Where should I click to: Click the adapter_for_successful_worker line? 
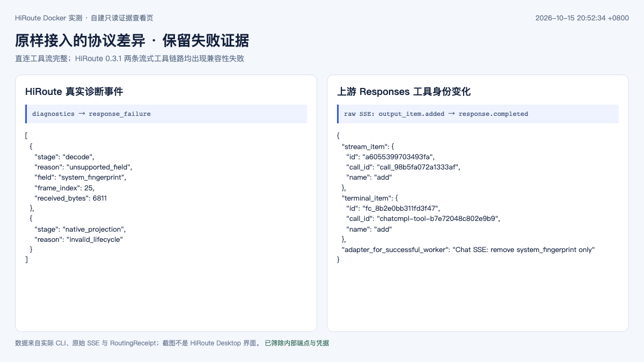point(469,249)
